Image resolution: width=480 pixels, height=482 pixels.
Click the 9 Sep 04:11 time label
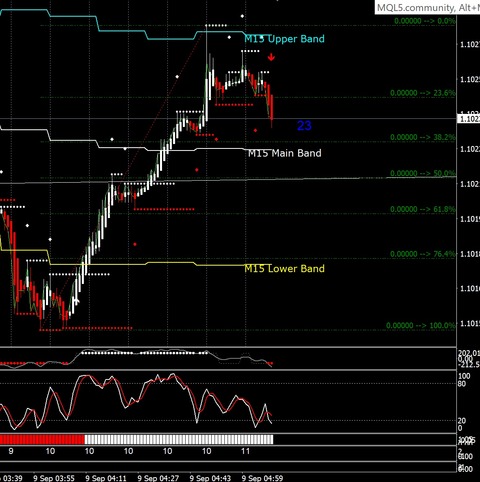(106, 478)
